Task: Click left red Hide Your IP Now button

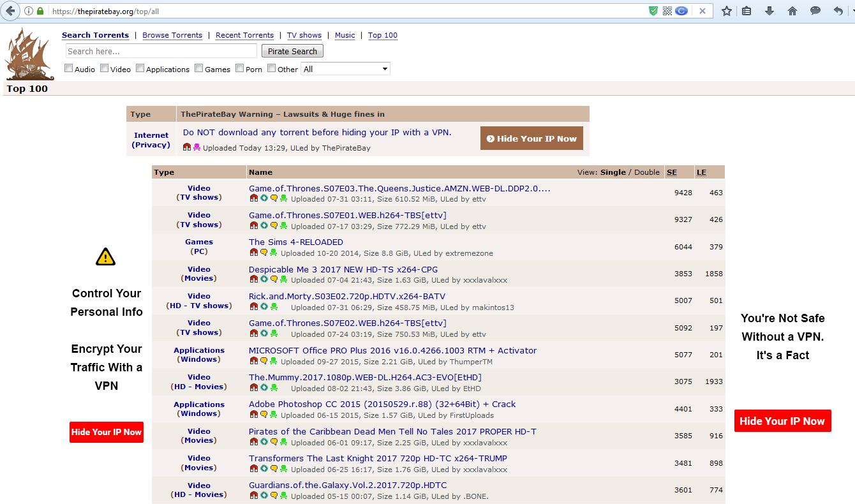Action: pos(106,432)
